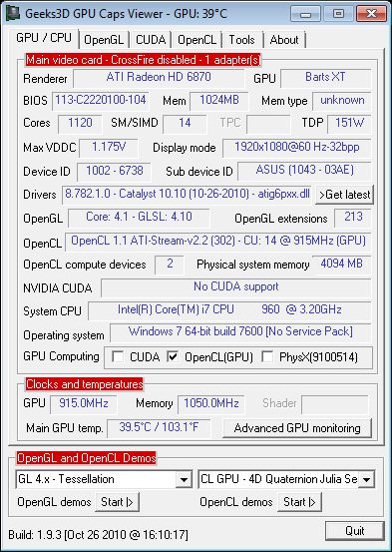
Task: Start the OpenGL demo
Action: 117,502
